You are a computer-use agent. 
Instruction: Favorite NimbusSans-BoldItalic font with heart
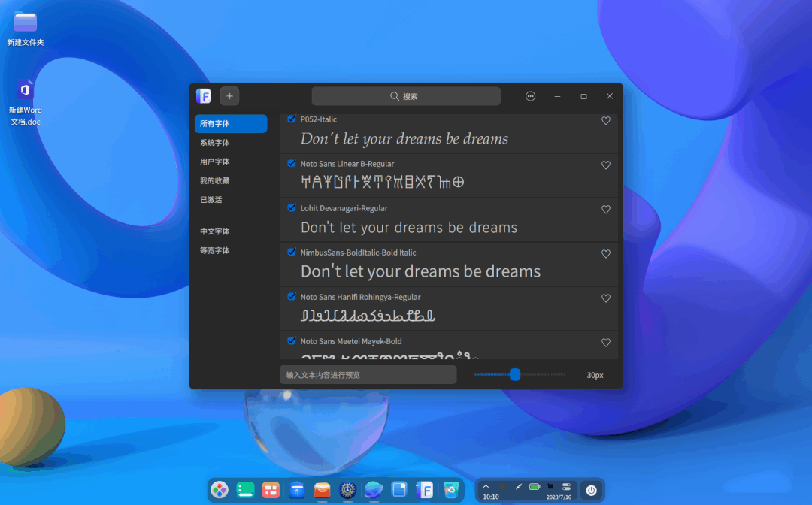(605, 254)
